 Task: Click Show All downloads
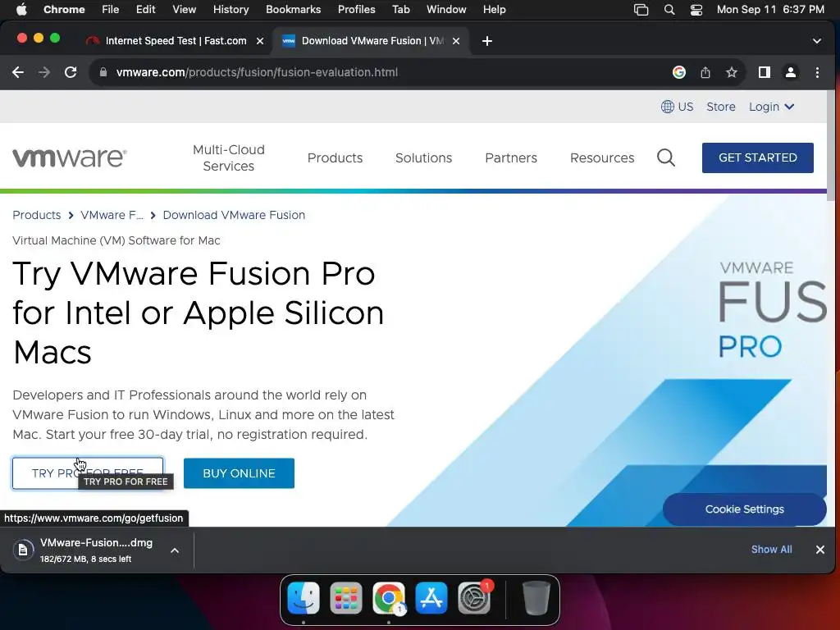pyautogui.click(x=771, y=549)
